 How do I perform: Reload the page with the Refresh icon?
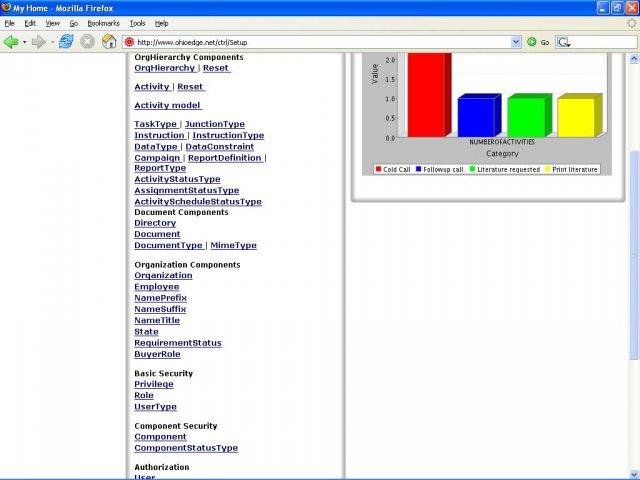(x=66, y=42)
